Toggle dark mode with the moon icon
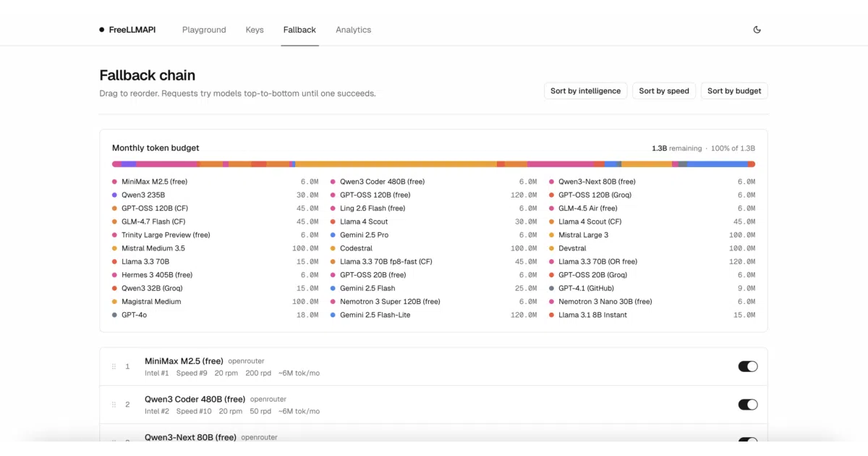The height and width of the screenshot is (456, 868). pyautogui.click(x=757, y=30)
